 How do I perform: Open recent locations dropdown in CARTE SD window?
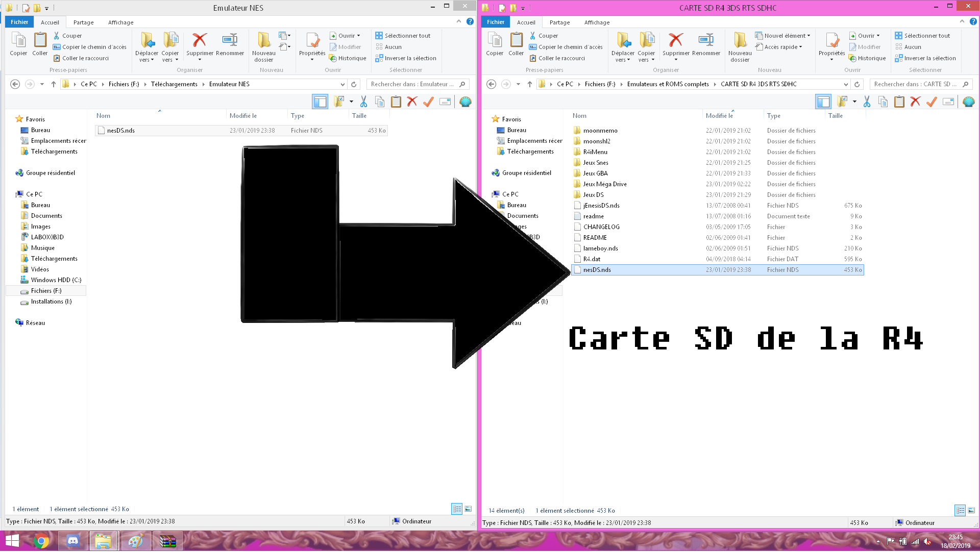coord(518,84)
